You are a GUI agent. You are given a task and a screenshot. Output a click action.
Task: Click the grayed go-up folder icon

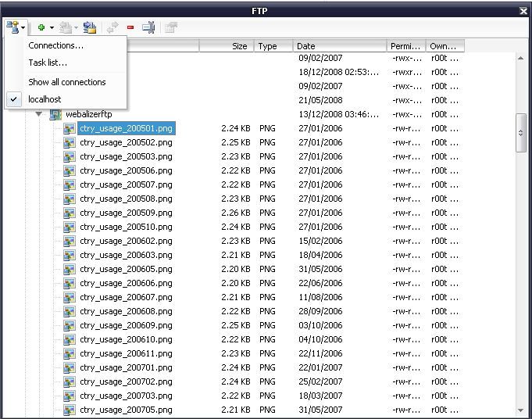[171, 27]
